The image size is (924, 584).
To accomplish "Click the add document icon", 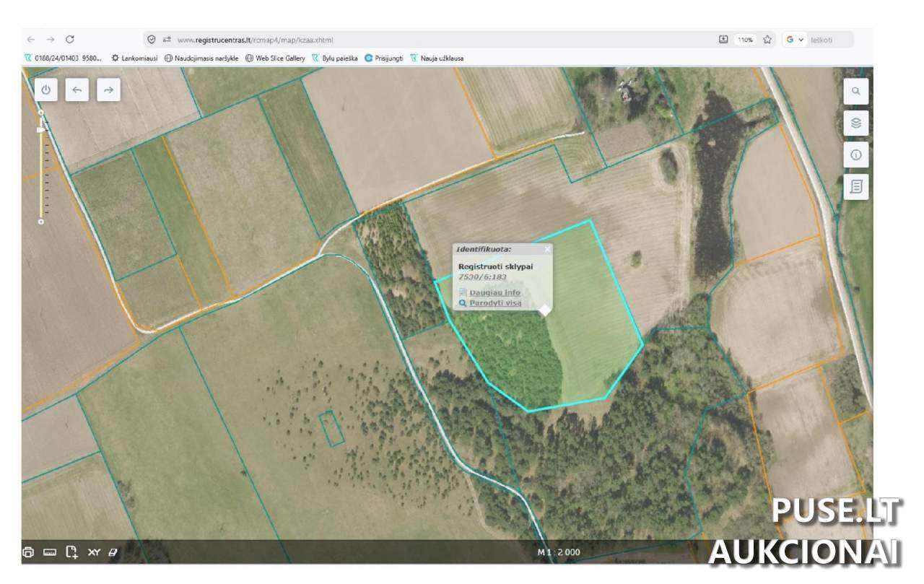I will pyautogui.click(x=71, y=552).
